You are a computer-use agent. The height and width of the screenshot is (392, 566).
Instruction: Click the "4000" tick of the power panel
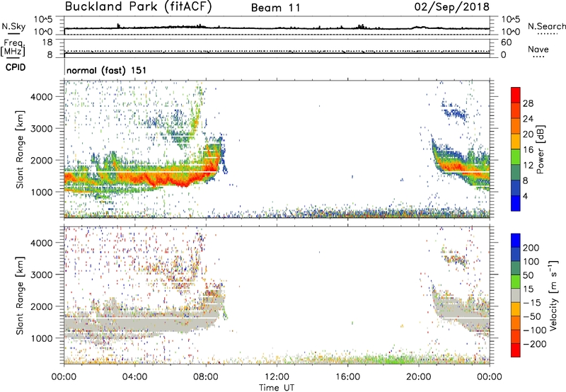pyautogui.click(x=42, y=97)
